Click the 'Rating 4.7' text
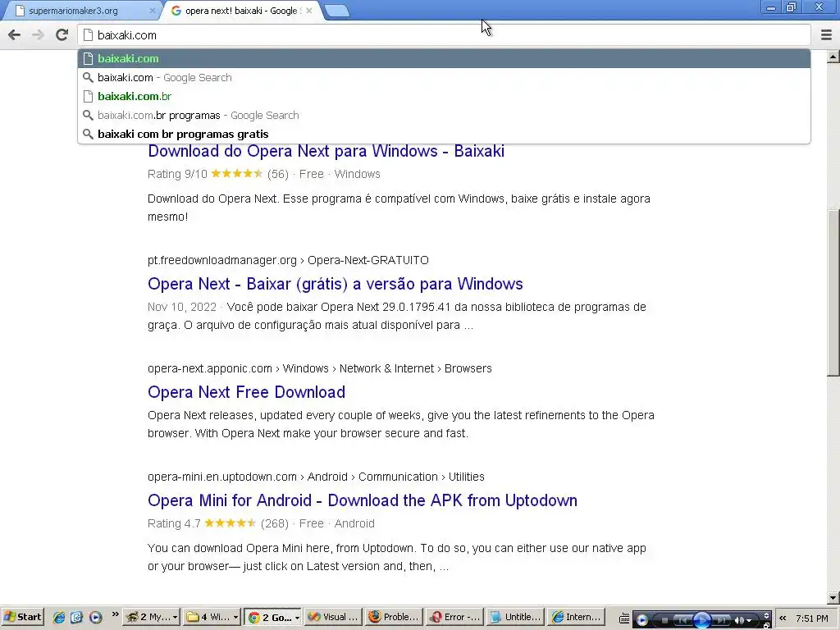The width and height of the screenshot is (840, 630). pos(174,523)
